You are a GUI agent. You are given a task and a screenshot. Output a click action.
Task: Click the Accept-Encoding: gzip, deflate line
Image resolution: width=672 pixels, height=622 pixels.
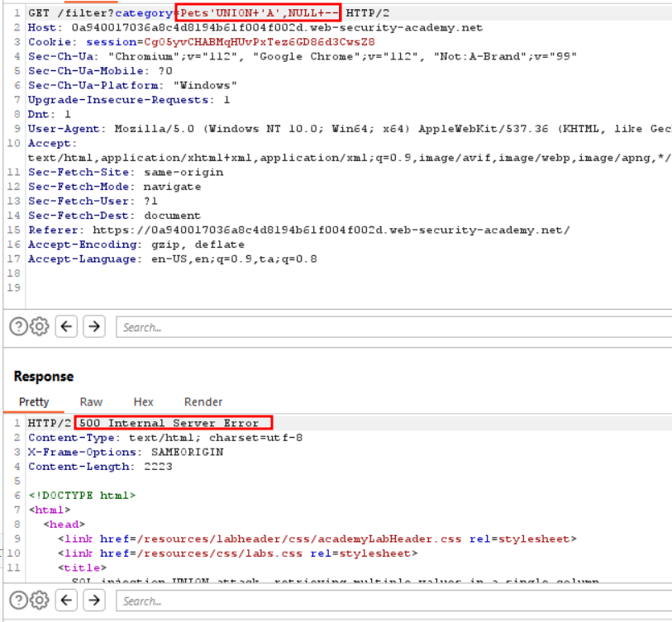pos(136,245)
